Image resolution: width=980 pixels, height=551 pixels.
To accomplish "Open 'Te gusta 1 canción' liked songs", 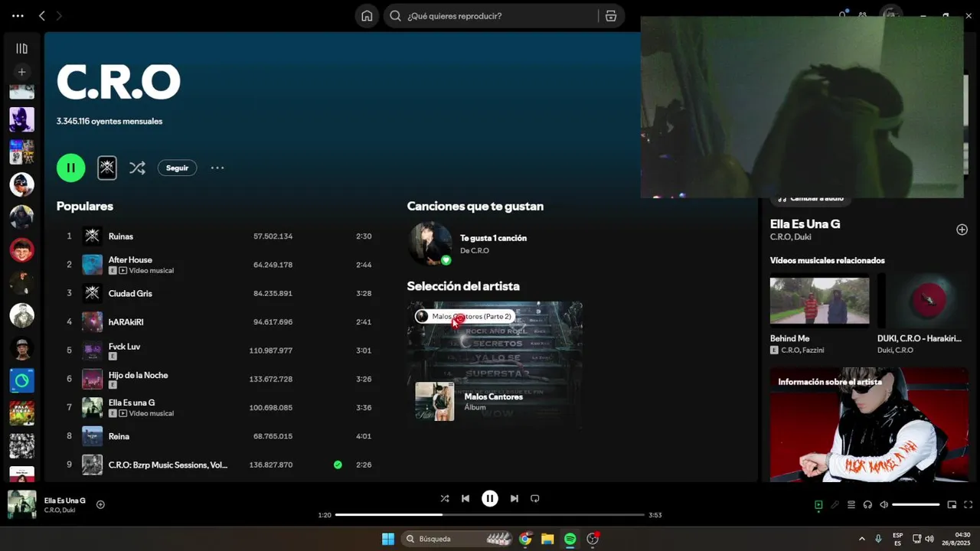I will click(x=493, y=238).
